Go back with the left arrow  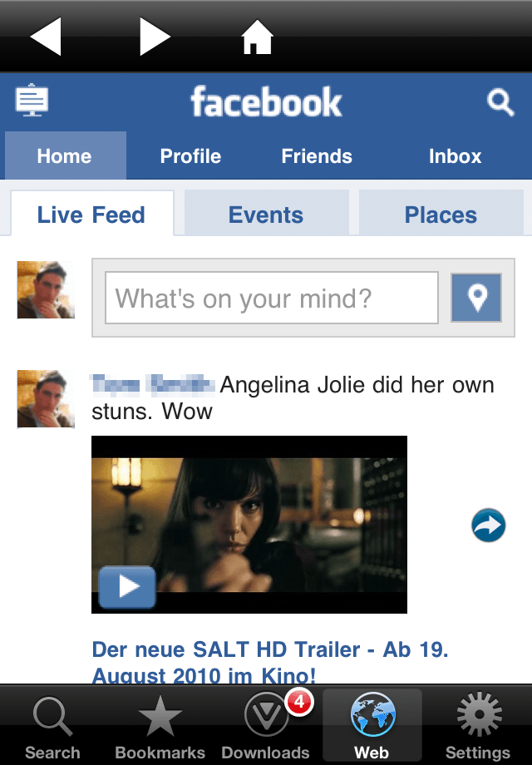pos(46,36)
